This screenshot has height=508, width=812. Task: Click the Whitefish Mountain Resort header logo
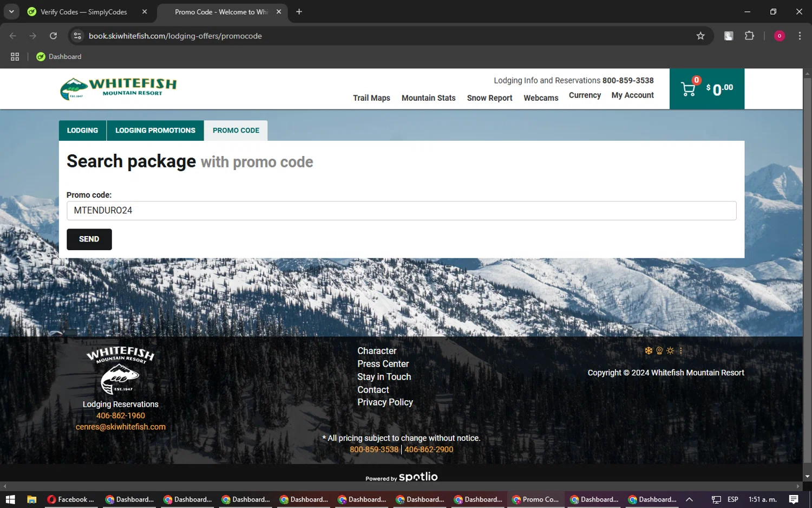pyautogui.click(x=118, y=88)
